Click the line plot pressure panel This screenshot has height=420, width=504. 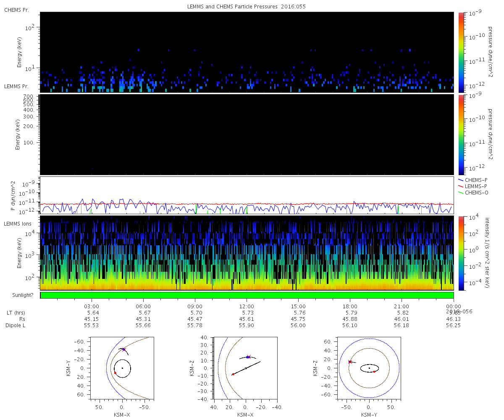[247, 195]
